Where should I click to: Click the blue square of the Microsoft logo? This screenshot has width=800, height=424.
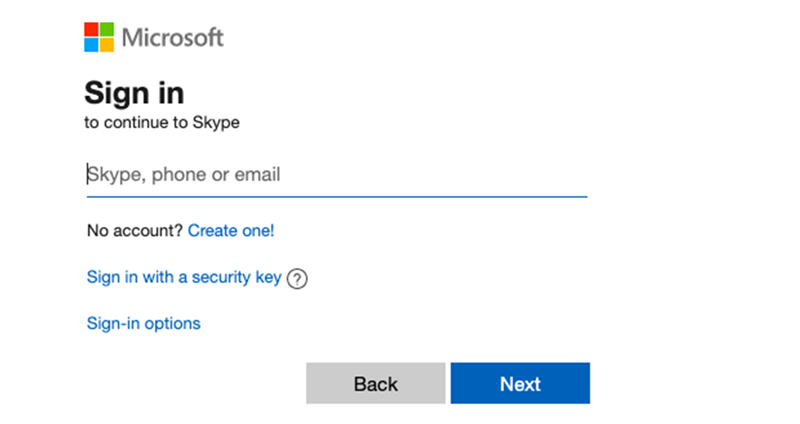pos(92,45)
